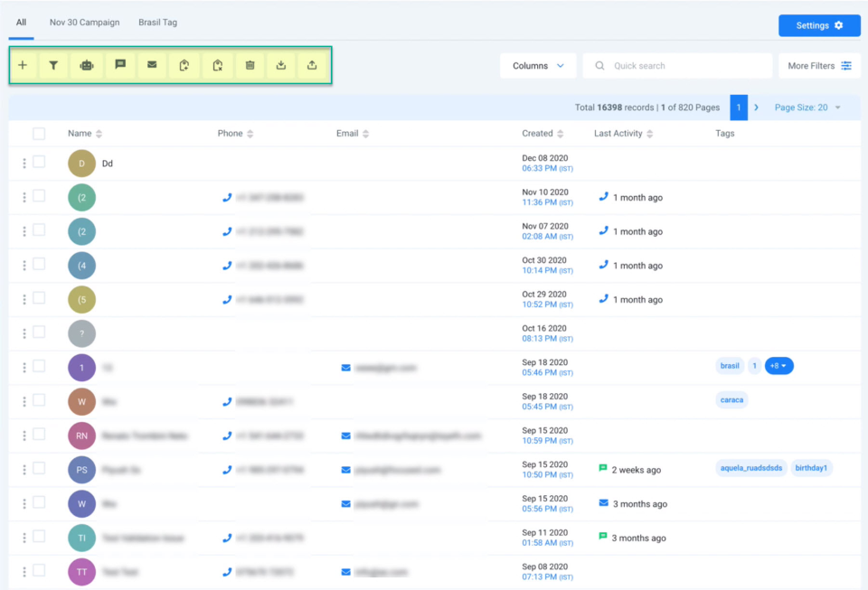Open the email toolbar icon
The image size is (868, 590).
point(151,65)
